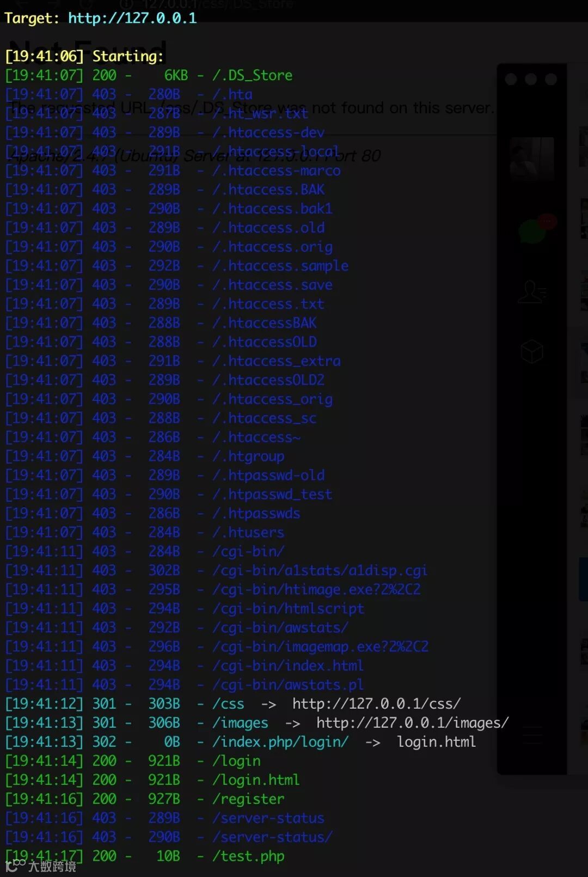Click the first dimmed window control dot
Image resolution: width=588 pixels, height=877 pixels.
point(511,80)
